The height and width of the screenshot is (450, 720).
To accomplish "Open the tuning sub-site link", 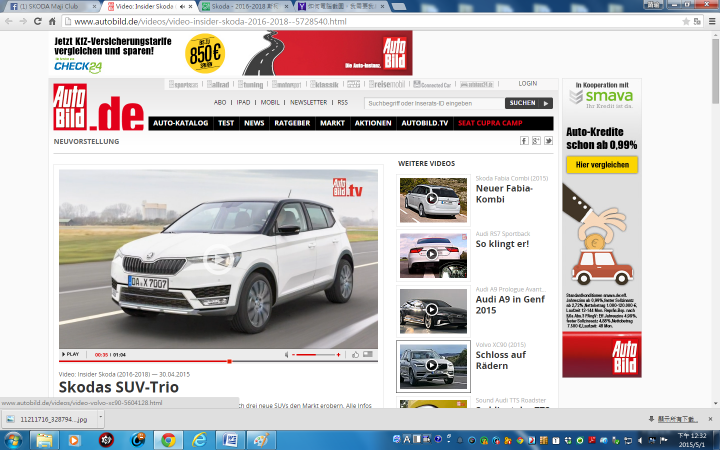I will 251,84.
